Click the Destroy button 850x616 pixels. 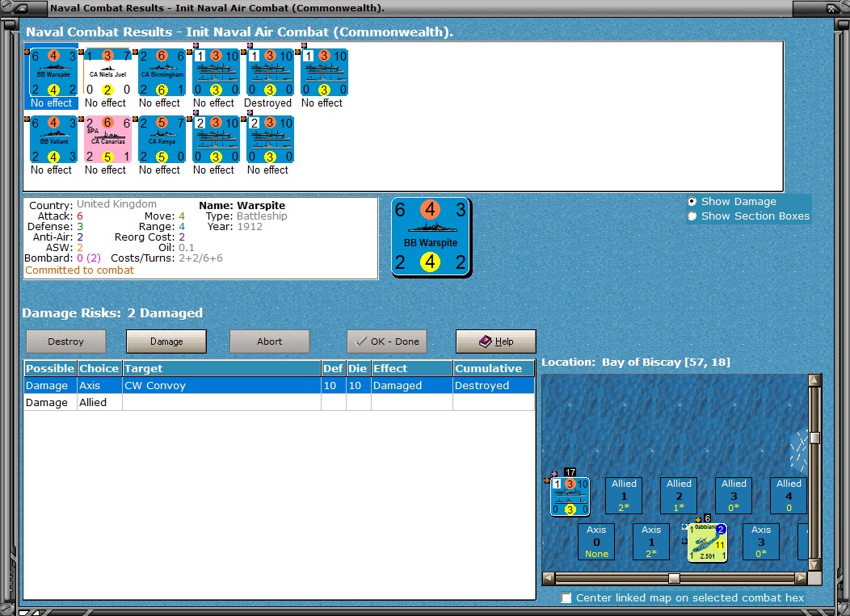(x=66, y=342)
